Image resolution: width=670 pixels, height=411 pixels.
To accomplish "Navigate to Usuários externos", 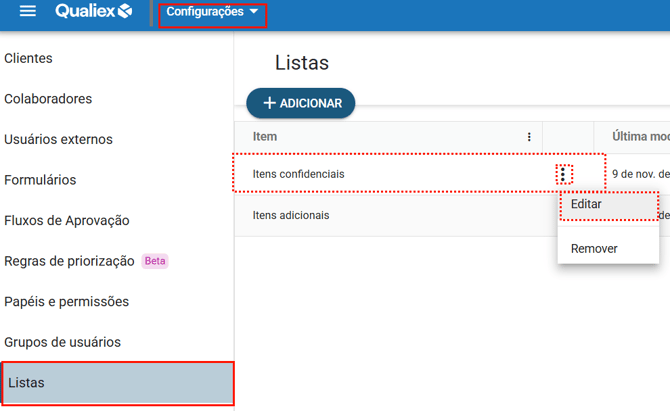I will (58, 140).
